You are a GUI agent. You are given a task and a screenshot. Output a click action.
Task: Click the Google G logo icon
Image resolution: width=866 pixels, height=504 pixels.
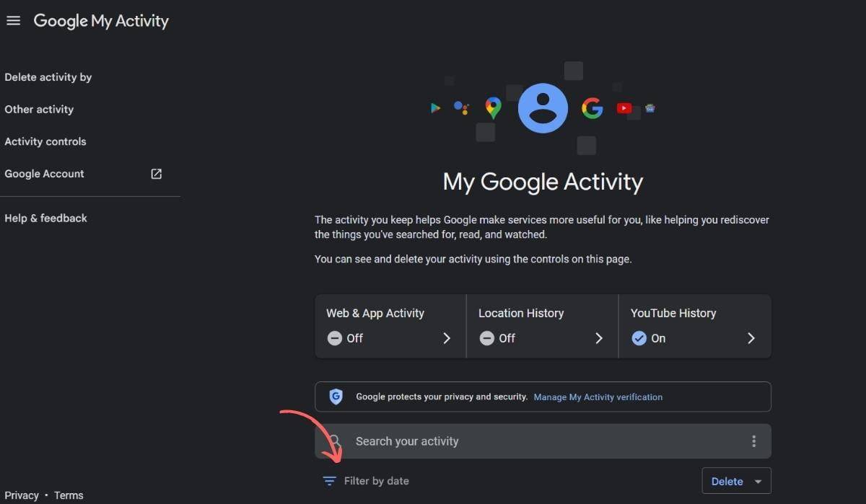pos(592,108)
